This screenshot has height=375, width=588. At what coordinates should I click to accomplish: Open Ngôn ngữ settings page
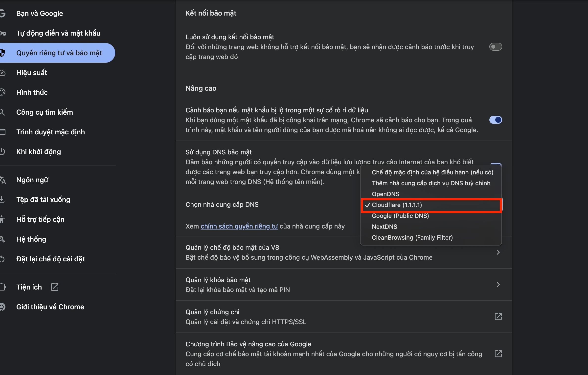(x=32, y=180)
